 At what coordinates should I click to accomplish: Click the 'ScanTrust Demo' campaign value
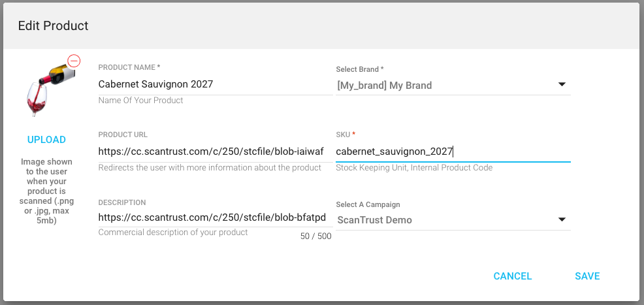pos(375,220)
